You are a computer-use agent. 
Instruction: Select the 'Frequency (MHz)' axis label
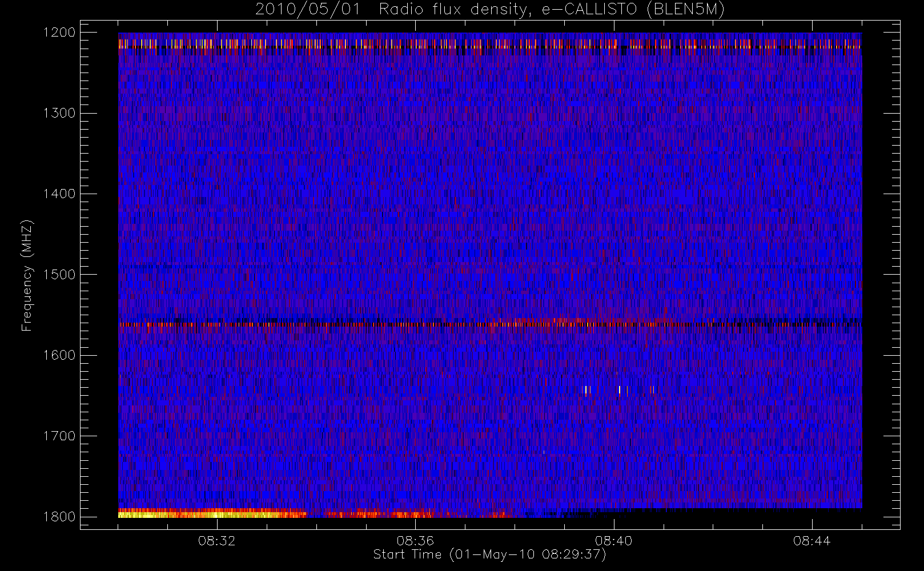point(26,275)
